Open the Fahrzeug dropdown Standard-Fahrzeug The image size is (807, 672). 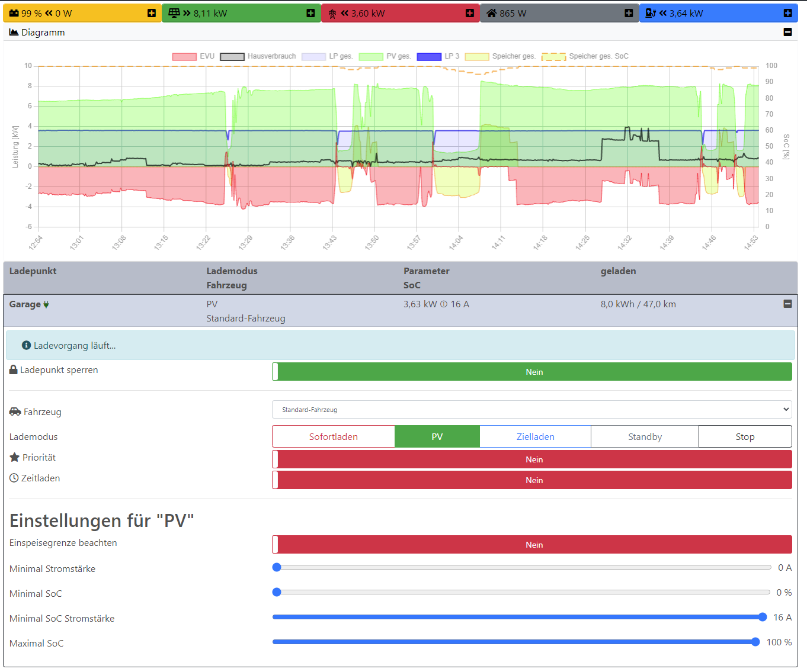[531, 410]
